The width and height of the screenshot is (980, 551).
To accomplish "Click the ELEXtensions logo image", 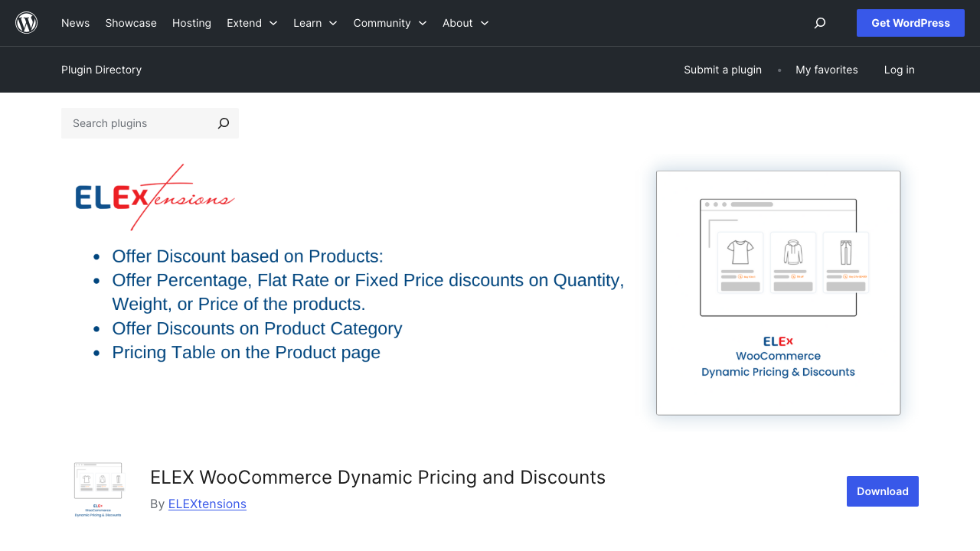I will (154, 197).
